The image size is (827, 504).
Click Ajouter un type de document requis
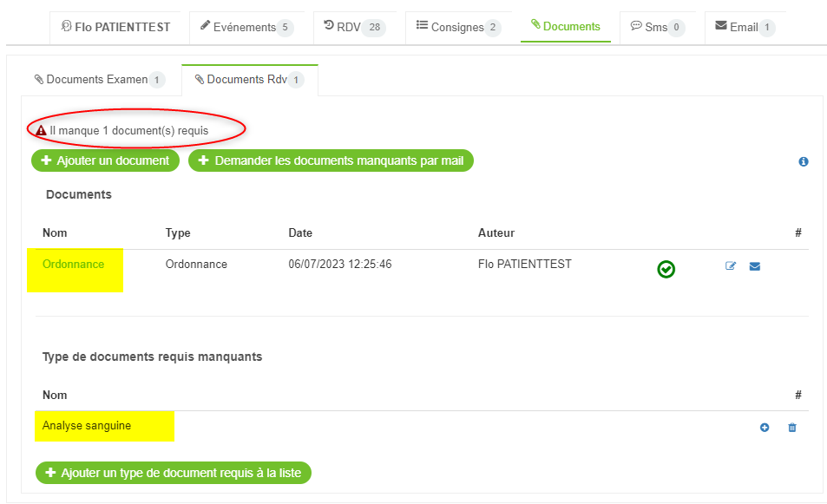click(x=174, y=473)
